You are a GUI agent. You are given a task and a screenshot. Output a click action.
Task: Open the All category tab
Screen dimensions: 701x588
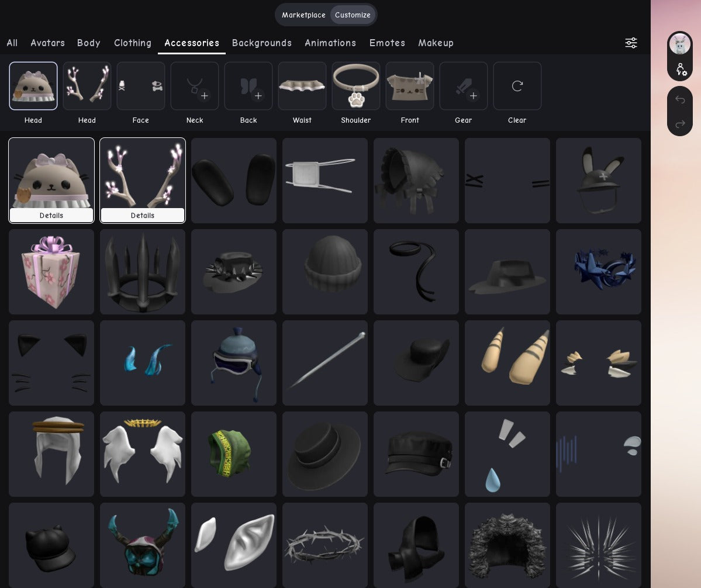click(x=12, y=43)
